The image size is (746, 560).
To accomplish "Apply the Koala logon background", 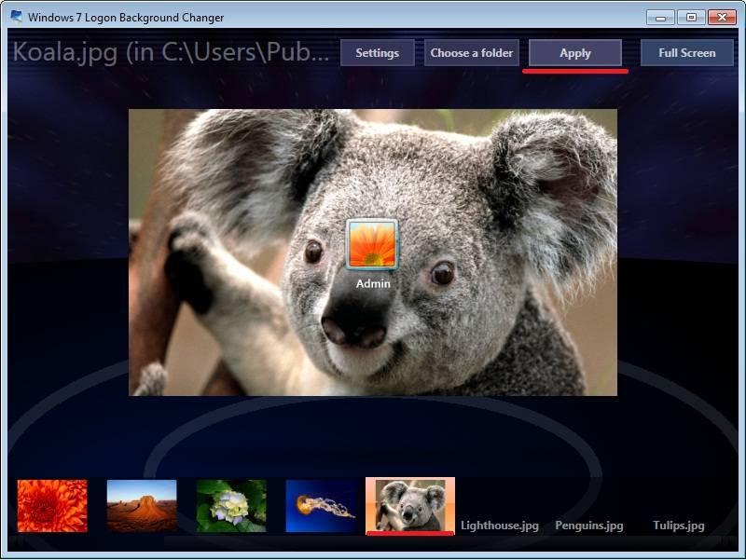I will point(575,53).
